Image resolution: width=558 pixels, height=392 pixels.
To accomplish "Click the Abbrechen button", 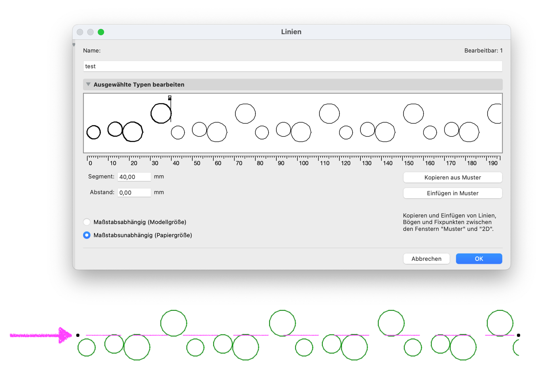I will click(x=426, y=259).
